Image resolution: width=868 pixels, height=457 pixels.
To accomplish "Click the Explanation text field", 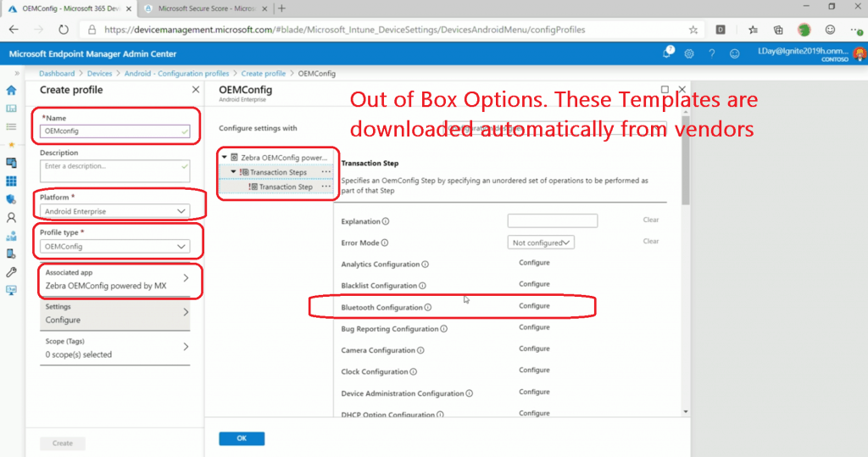I will [553, 221].
